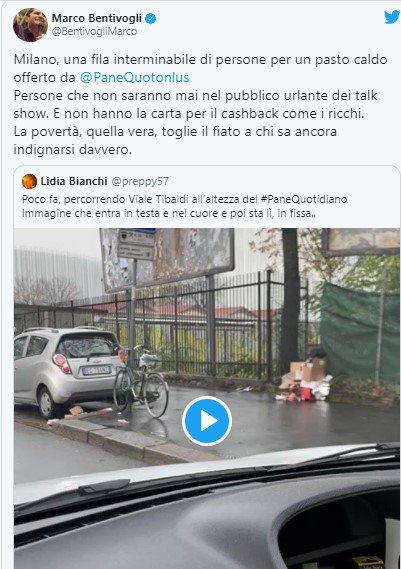Click the "Immagine che entra in testa" line
This screenshot has width=401, height=569.
coord(169,213)
